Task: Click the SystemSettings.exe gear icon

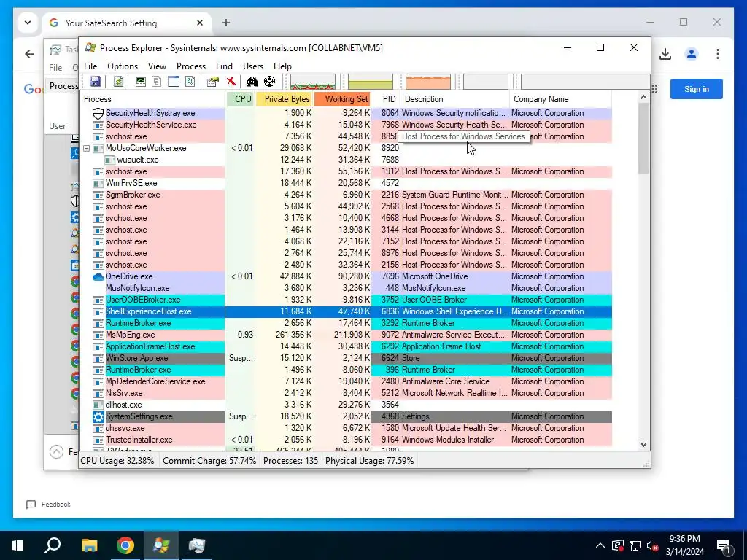Action: (98, 416)
